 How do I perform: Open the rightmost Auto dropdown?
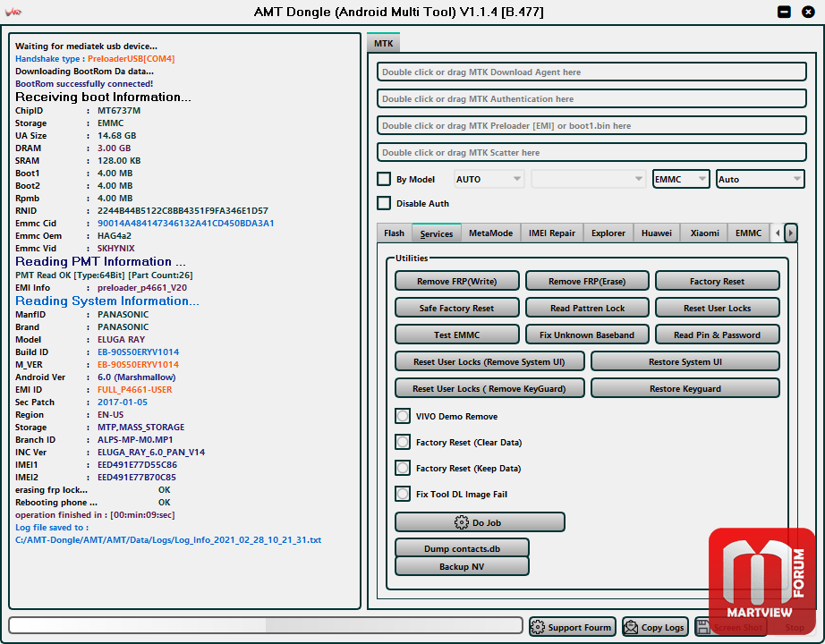pos(760,179)
